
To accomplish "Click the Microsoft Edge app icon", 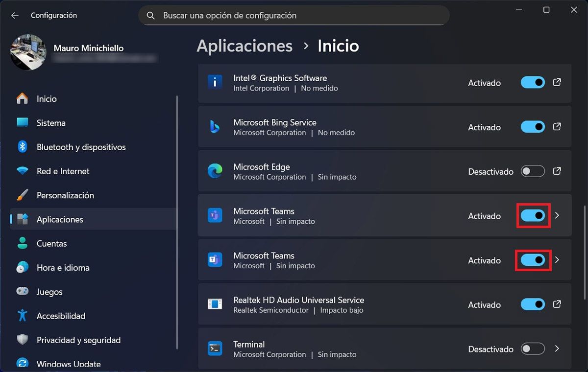I will 215,171.
